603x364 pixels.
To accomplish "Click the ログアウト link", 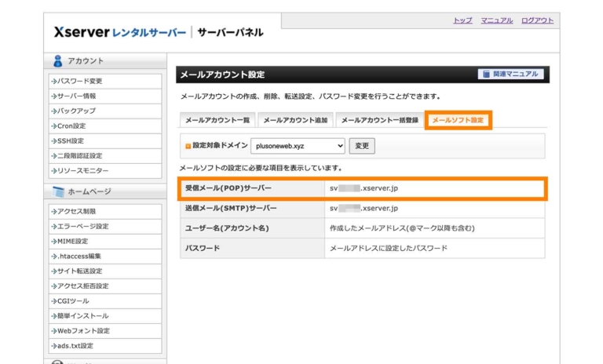I will pos(537,20).
